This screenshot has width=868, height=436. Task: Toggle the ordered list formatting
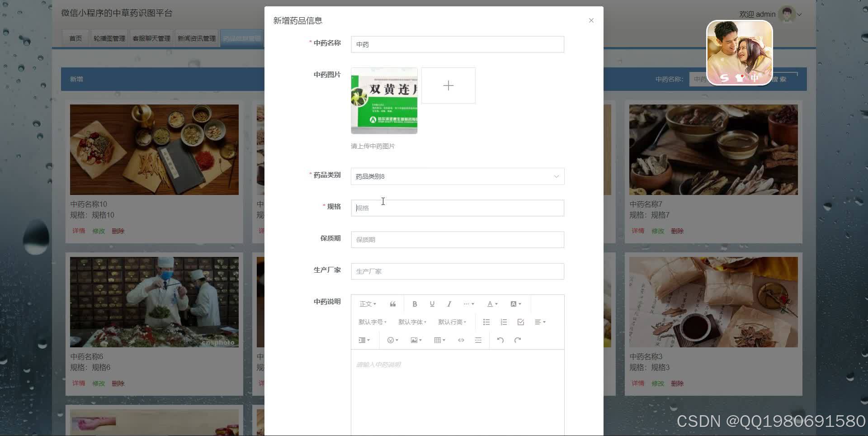[x=503, y=322]
